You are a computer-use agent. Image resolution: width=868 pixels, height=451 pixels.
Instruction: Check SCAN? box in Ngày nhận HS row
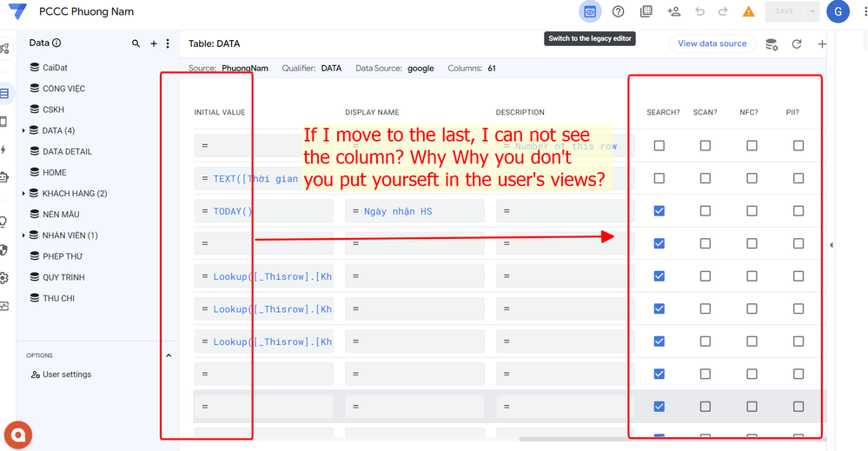pos(706,211)
